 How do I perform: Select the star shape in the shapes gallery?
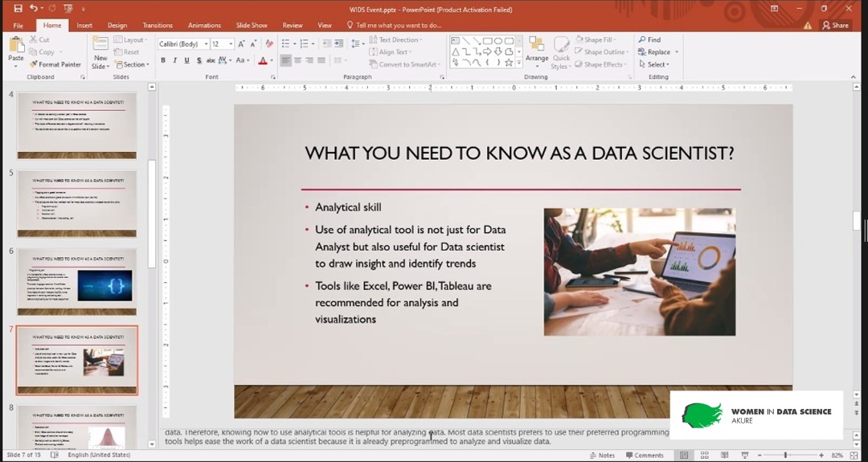pos(508,63)
